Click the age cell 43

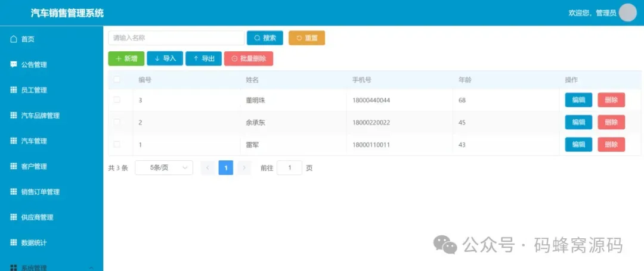coord(462,144)
